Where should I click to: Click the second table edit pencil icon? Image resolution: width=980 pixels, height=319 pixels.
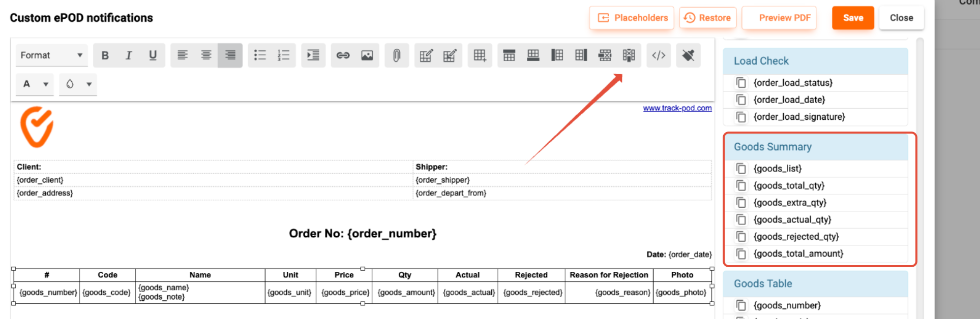[x=450, y=55]
